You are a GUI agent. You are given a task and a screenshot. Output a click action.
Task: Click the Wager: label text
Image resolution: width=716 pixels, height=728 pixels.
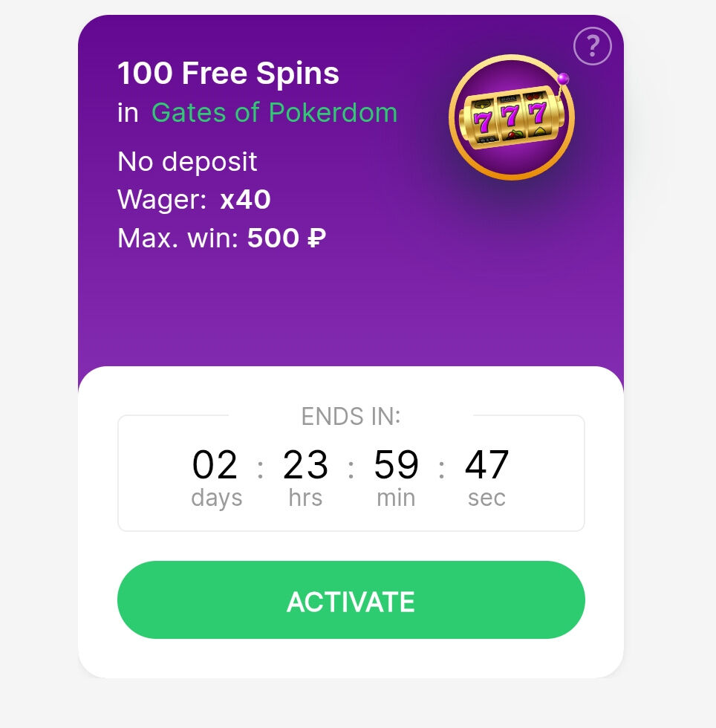pos(162,200)
